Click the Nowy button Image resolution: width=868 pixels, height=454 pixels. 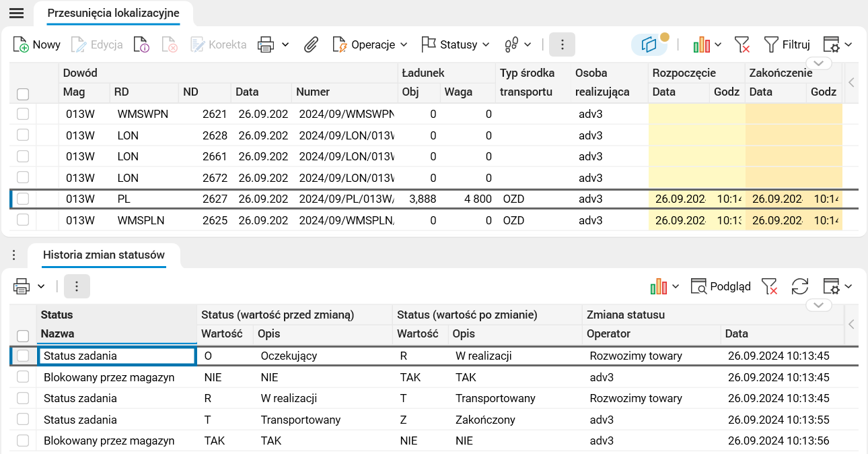tap(38, 44)
